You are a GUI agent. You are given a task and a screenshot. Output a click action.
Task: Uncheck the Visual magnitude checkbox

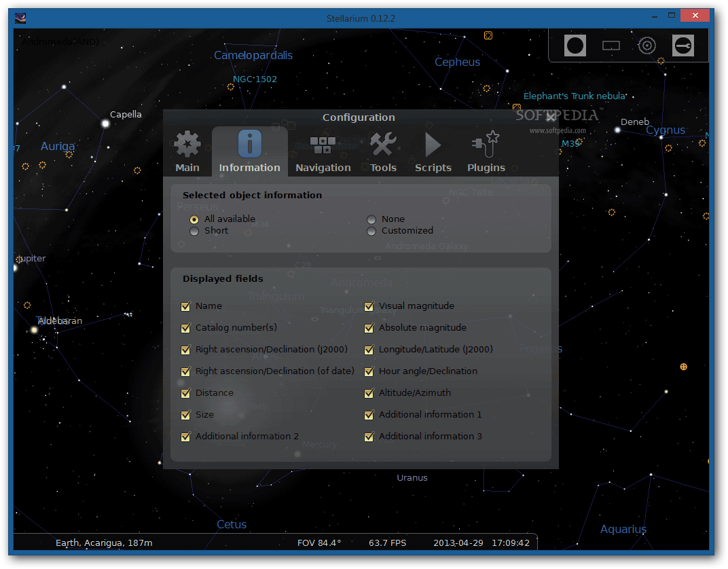(369, 306)
